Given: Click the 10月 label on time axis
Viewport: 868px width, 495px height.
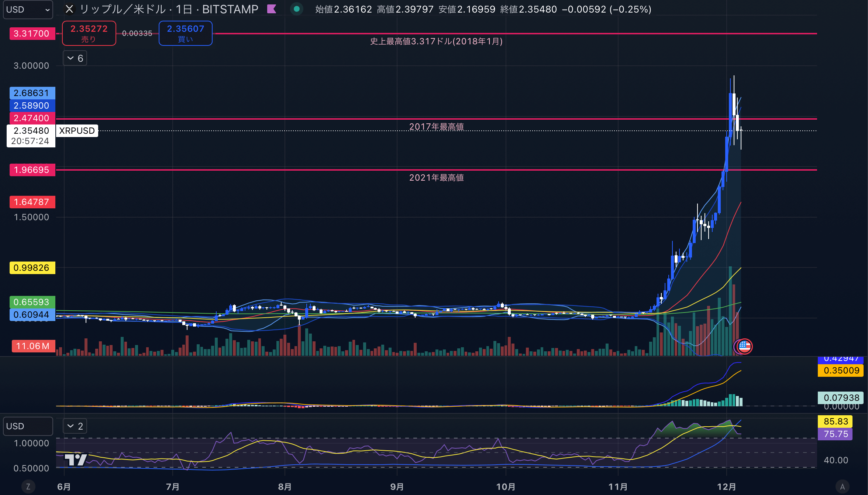Looking at the screenshot, I should pos(506,487).
